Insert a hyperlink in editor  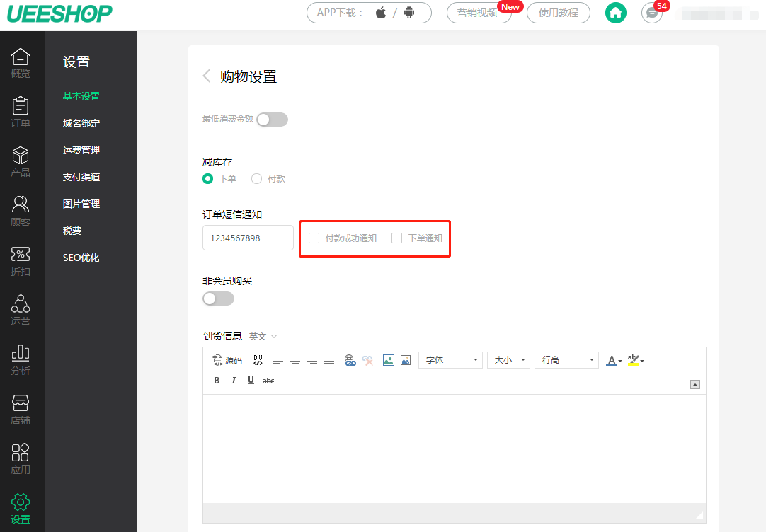click(350, 360)
